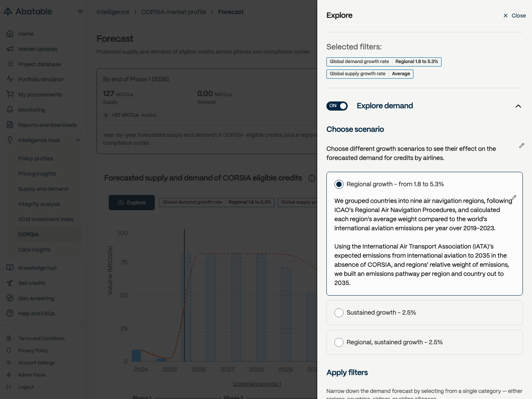Collapse the sidebar with double-chevron icon
Viewport: 532px width, 399px height.
(x=80, y=11)
